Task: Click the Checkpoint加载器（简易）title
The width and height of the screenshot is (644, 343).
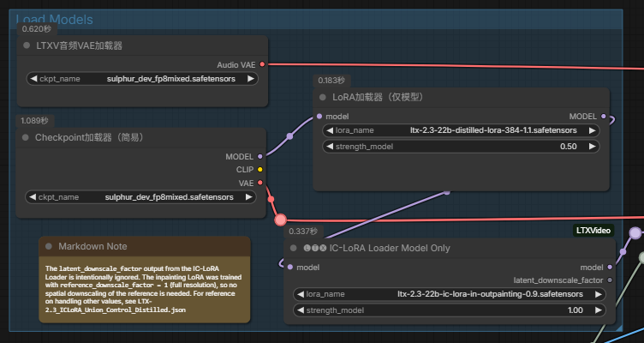Action: 91,137
